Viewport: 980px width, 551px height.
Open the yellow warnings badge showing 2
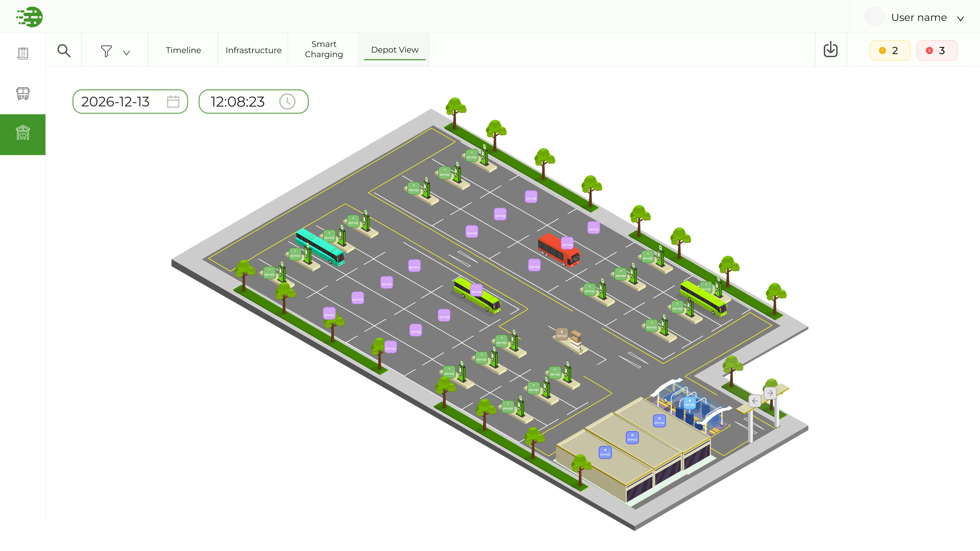pos(889,51)
